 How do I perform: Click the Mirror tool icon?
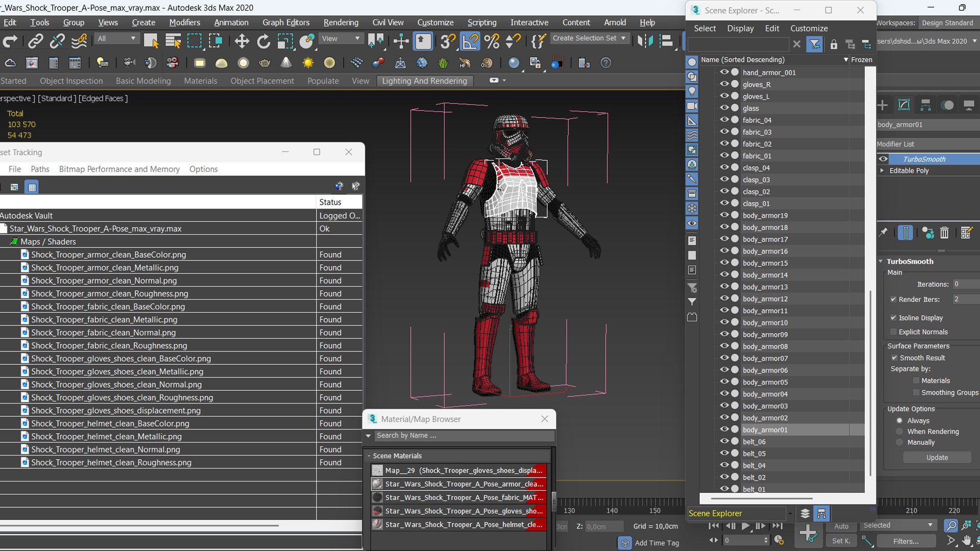click(645, 41)
